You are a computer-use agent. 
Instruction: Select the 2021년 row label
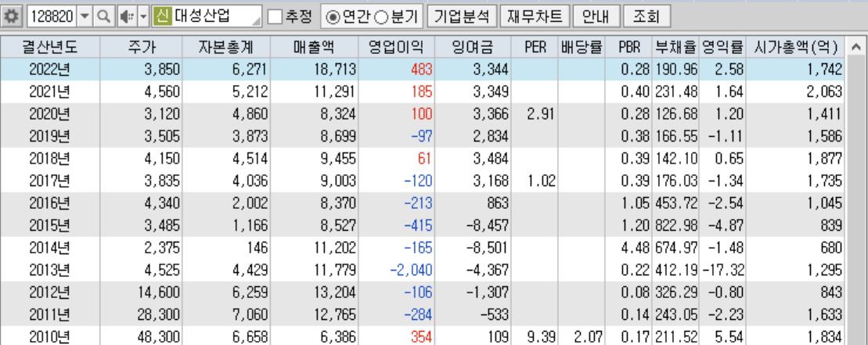pos(50,92)
